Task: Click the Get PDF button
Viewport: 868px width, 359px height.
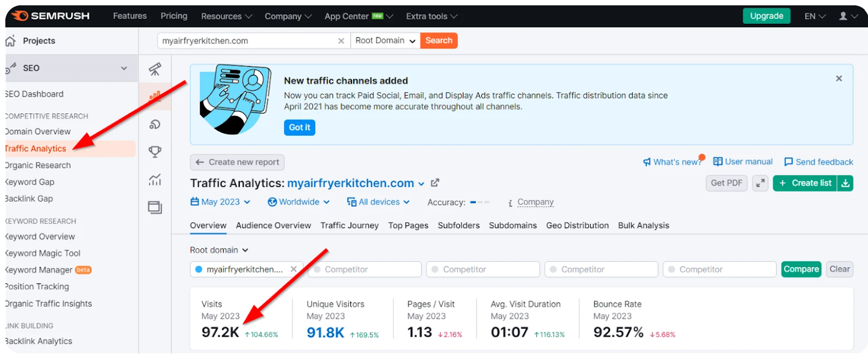Action: click(x=726, y=183)
